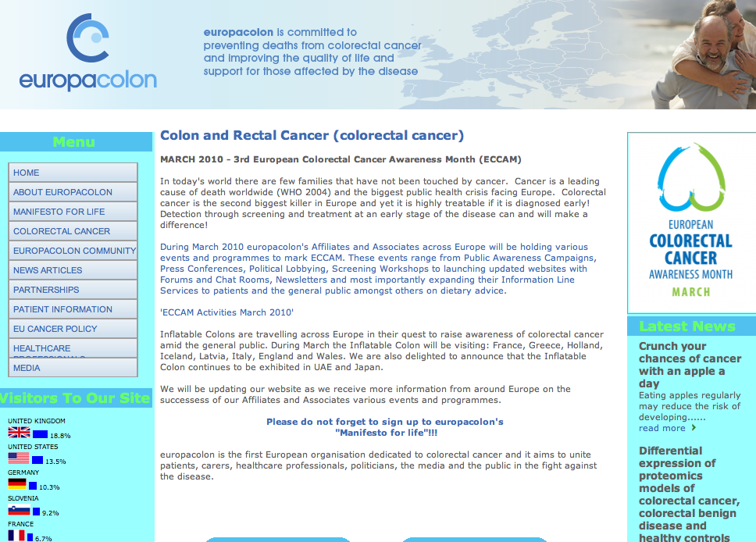The height and width of the screenshot is (542, 756).
Task: Click the read more arrow icon
Action: coord(694,428)
